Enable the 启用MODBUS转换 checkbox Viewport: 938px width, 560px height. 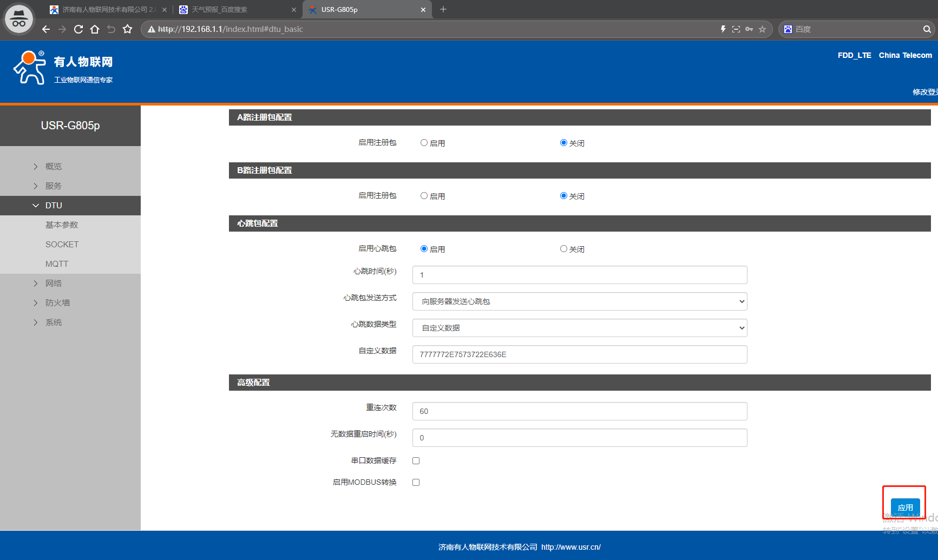click(416, 483)
